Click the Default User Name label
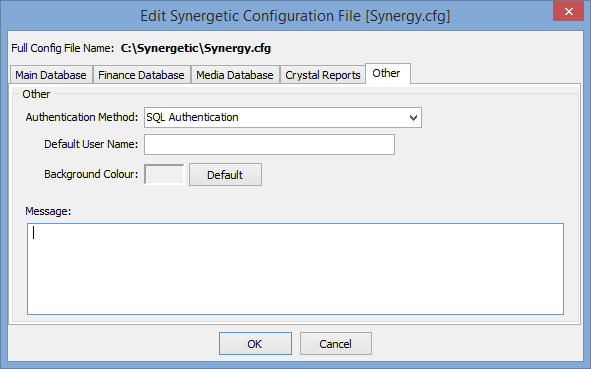Screen dimensions: 591x369 tap(91, 144)
